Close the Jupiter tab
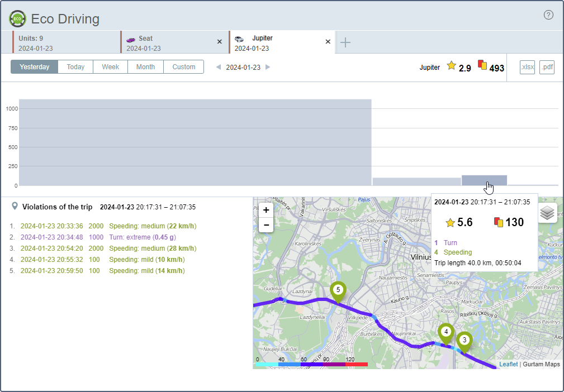This screenshot has height=392, width=564. point(328,42)
